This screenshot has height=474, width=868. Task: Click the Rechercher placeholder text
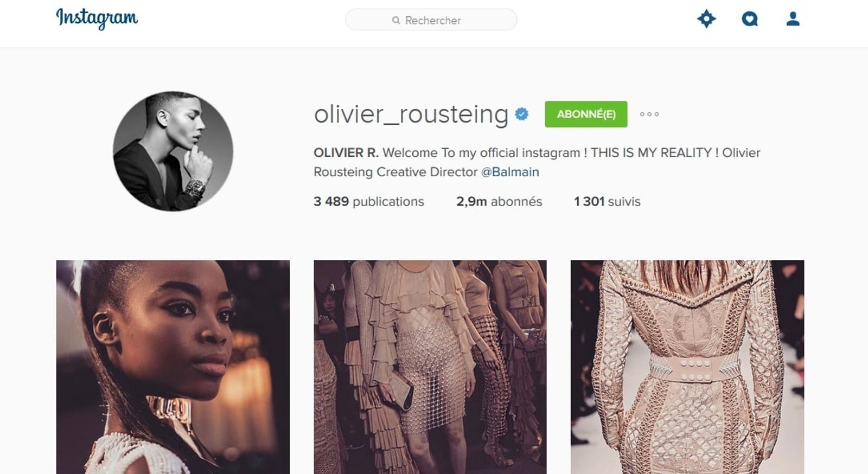point(433,20)
